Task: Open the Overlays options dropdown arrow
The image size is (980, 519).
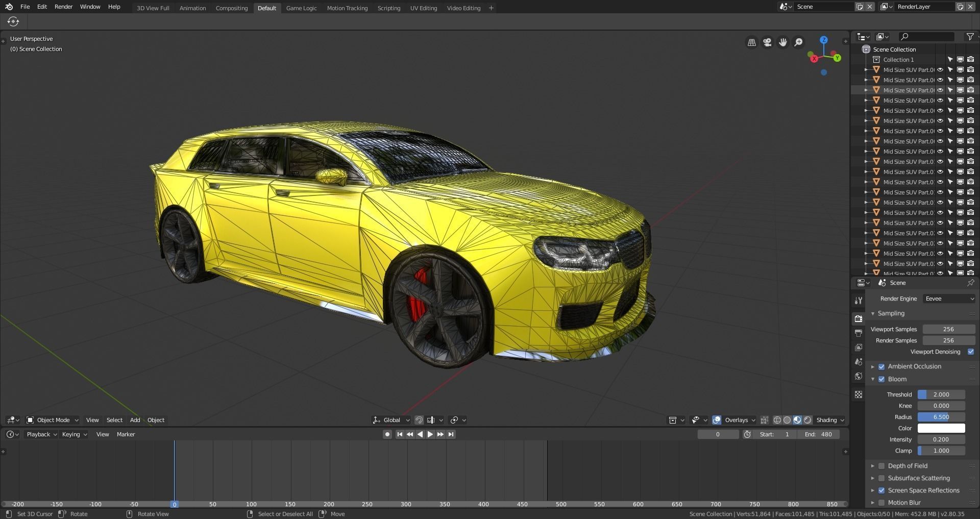Action: [752, 420]
